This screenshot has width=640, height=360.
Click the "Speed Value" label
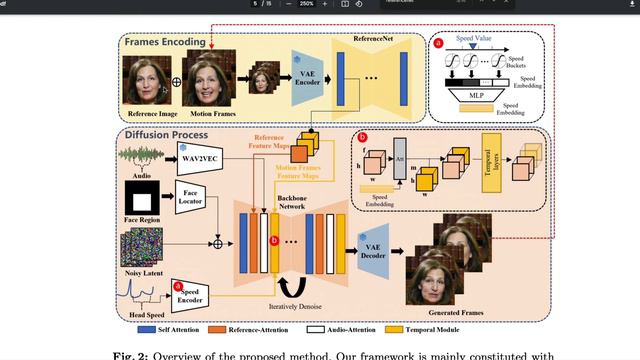point(473,38)
